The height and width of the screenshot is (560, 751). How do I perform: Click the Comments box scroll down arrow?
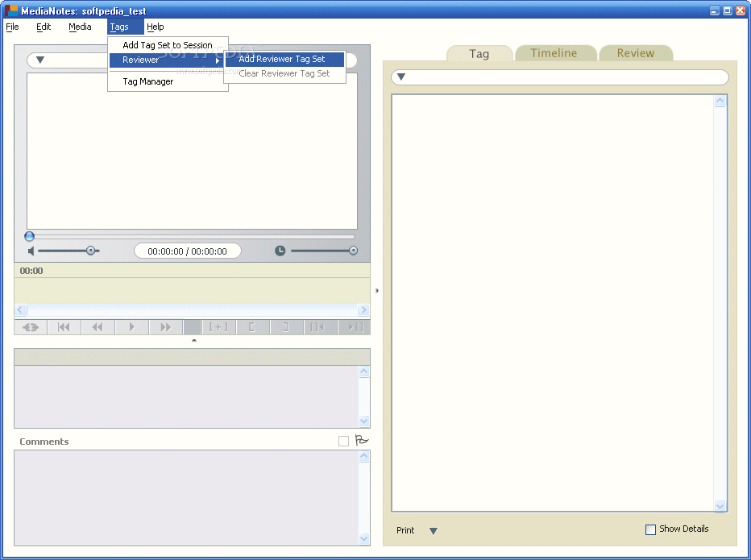point(364,539)
